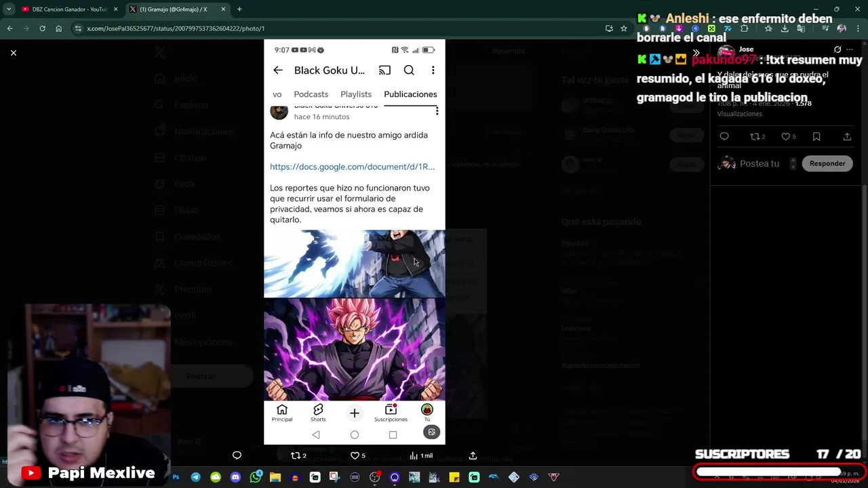The image size is (868, 488).
Task: Focus the x.com address bar URL
Action: tap(176, 28)
